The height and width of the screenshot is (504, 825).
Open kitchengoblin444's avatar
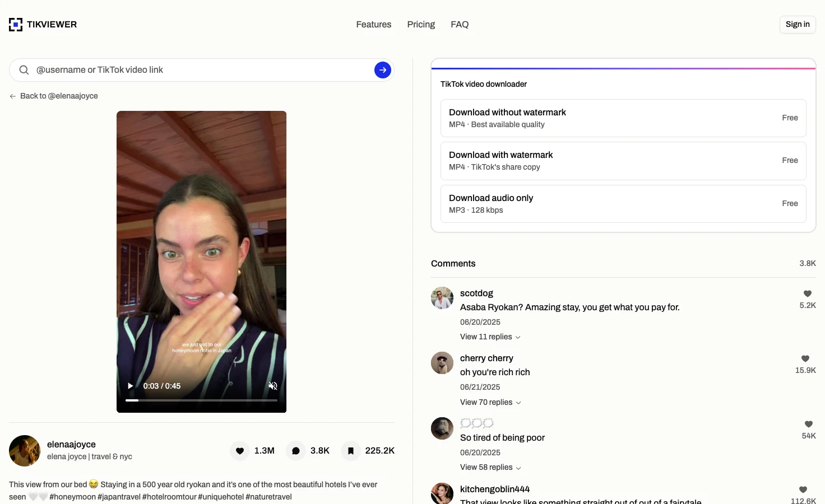point(442,493)
